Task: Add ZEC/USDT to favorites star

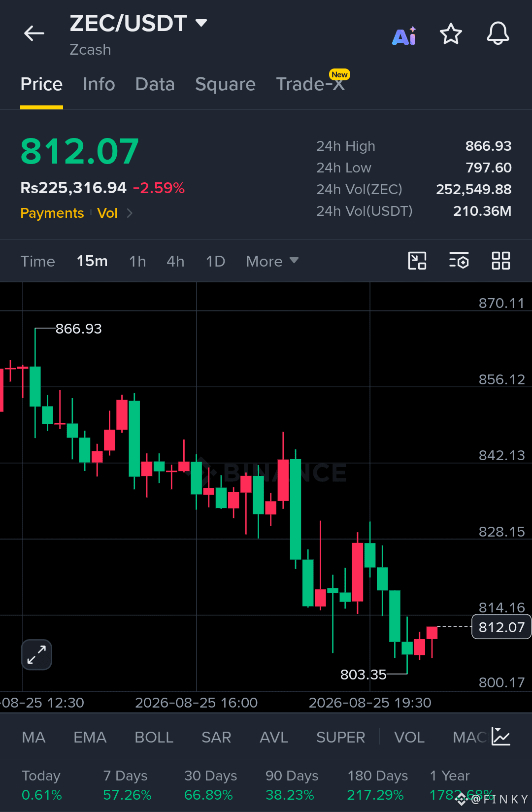Action: pyautogui.click(x=451, y=34)
